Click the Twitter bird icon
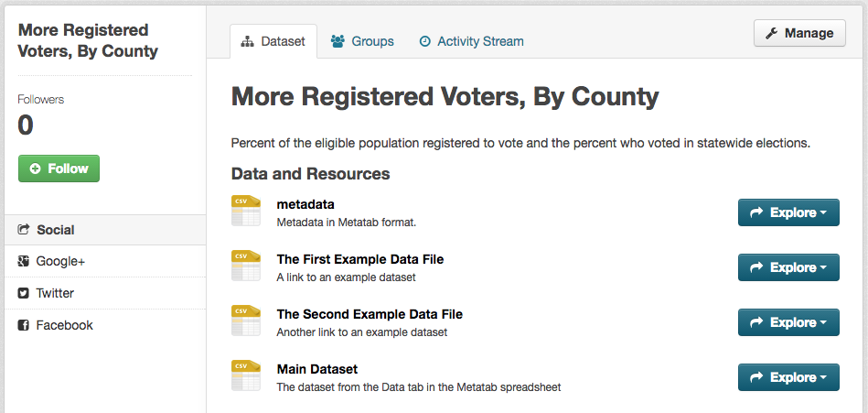 pos(23,293)
